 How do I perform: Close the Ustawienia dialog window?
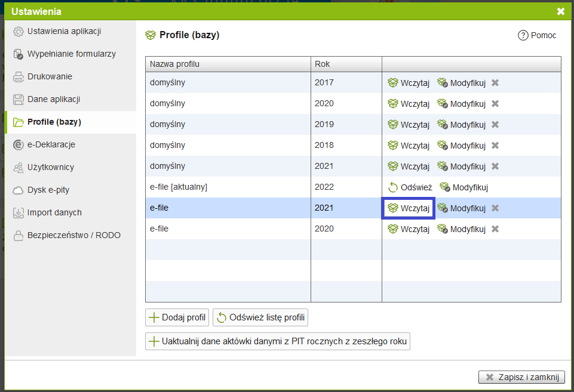coord(560,11)
